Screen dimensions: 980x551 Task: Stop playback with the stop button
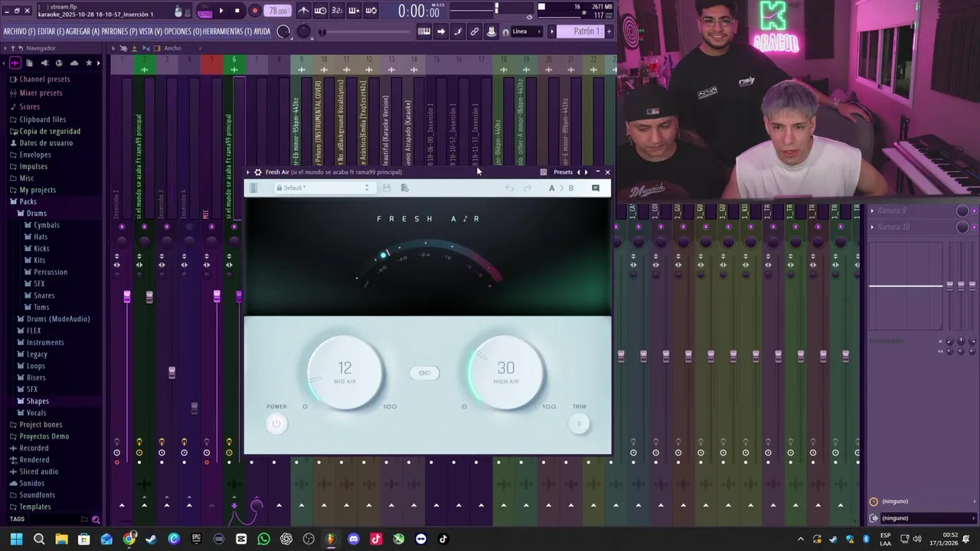(x=237, y=11)
